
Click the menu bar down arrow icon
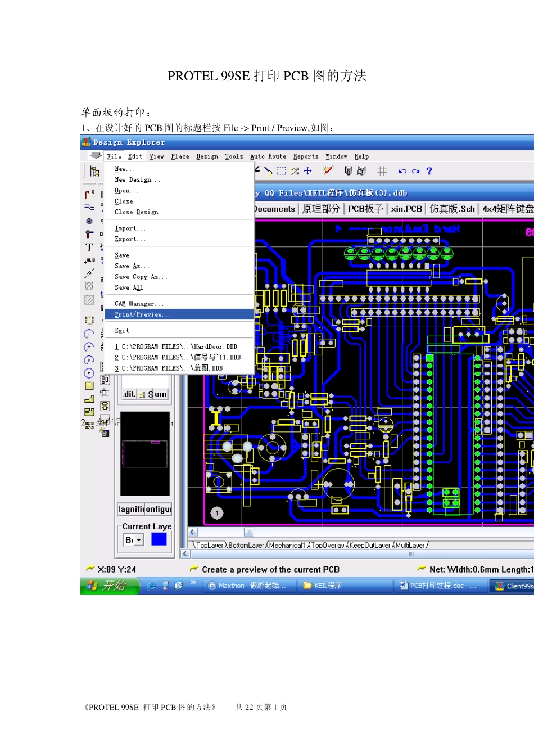(x=96, y=156)
